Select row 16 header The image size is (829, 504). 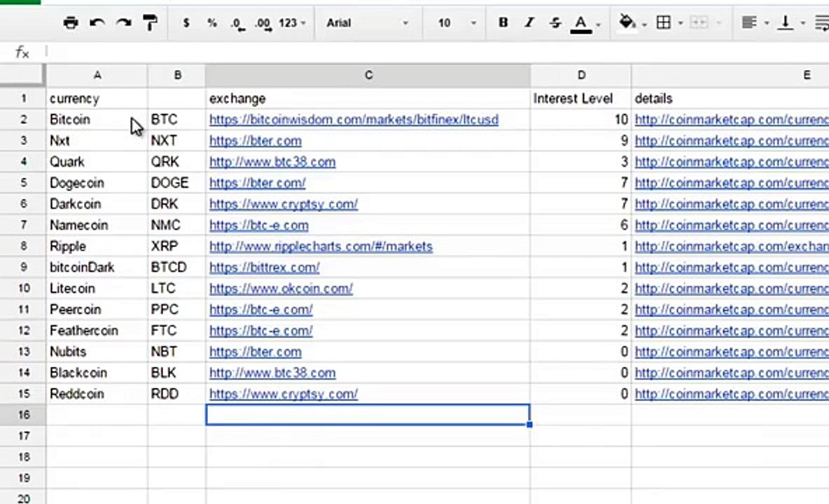[x=23, y=415]
